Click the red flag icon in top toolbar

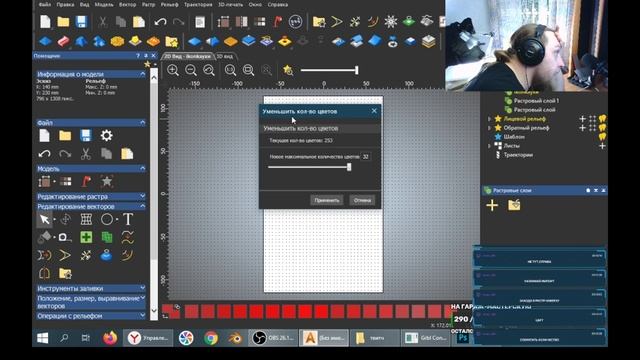pos(278,22)
